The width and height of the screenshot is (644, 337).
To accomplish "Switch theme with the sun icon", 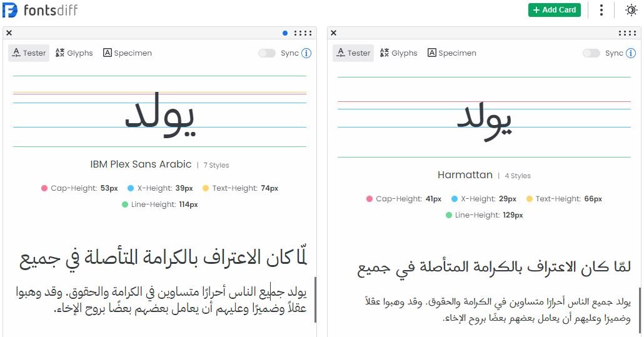I will coord(631,10).
